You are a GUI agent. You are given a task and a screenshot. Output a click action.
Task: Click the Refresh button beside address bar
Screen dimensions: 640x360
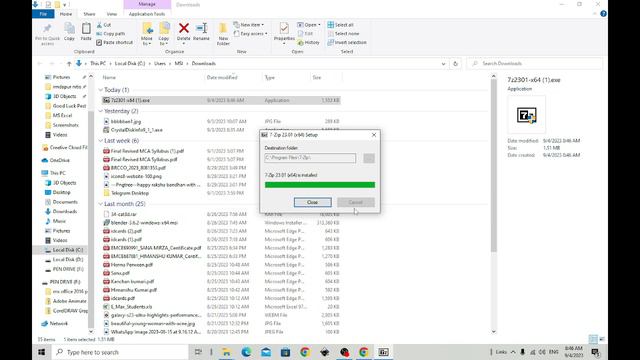click(455, 64)
